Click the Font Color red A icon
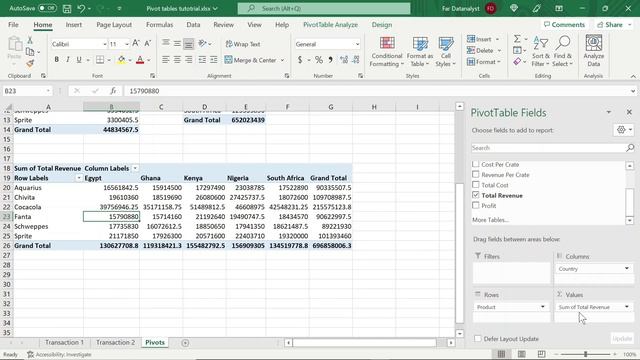640x360 pixels. click(x=140, y=60)
